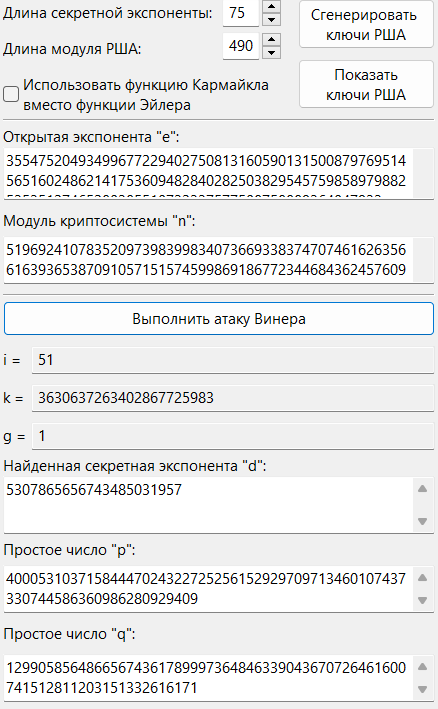
Task: Click the public exponent "e" text box
Action: pyautogui.click(x=219, y=174)
